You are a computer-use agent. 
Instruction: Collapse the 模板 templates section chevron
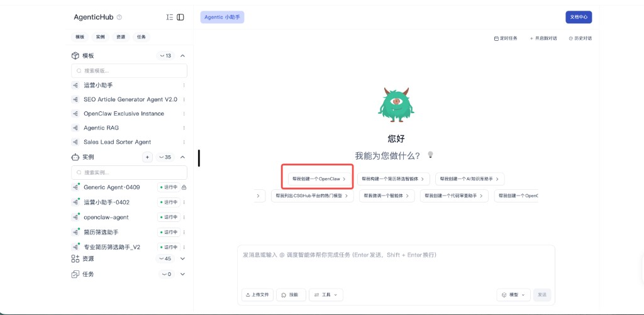(x=182, y=56)
